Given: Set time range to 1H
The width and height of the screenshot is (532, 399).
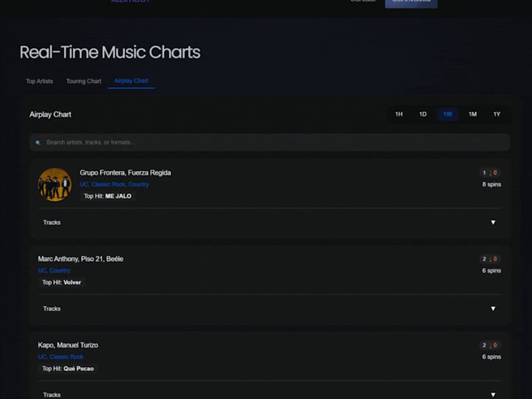Looking at the screenshot, I should point(398,114).
